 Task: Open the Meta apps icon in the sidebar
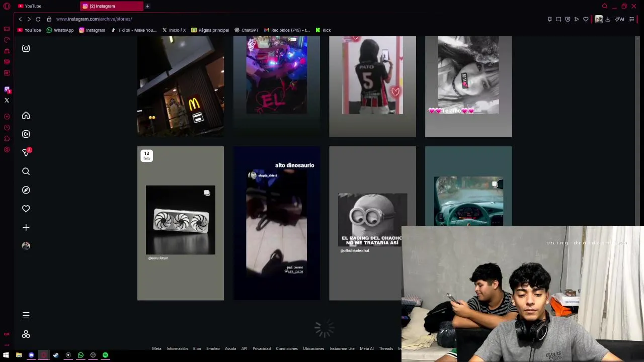26,334
